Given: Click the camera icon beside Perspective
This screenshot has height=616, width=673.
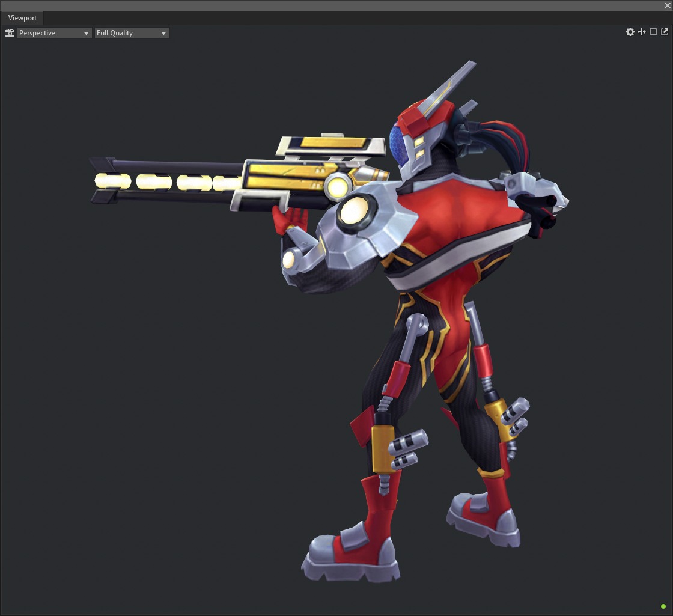Looking at the screenshot, I should pos(10,33).
